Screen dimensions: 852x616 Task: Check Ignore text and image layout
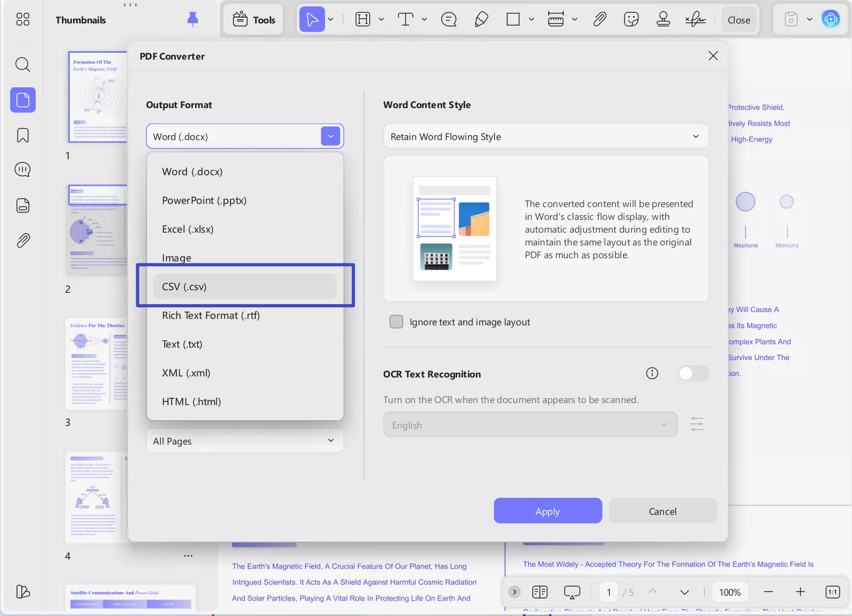click(x=396, y=322)
